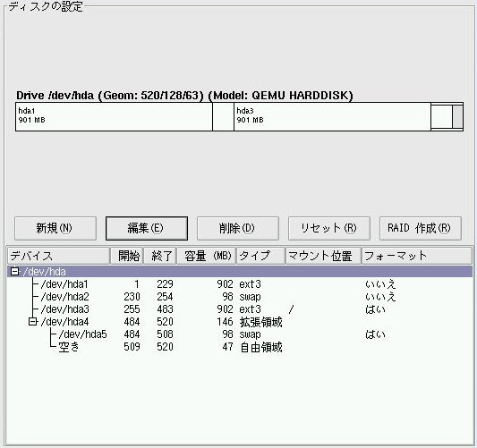The image size is (477, 448).
Task: Select the /dev/hda3 root partition row
Action: point(240,309)
